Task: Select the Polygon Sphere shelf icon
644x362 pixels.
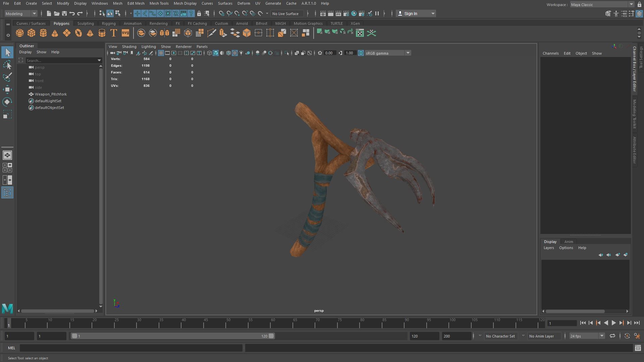Action: (20, 33)
